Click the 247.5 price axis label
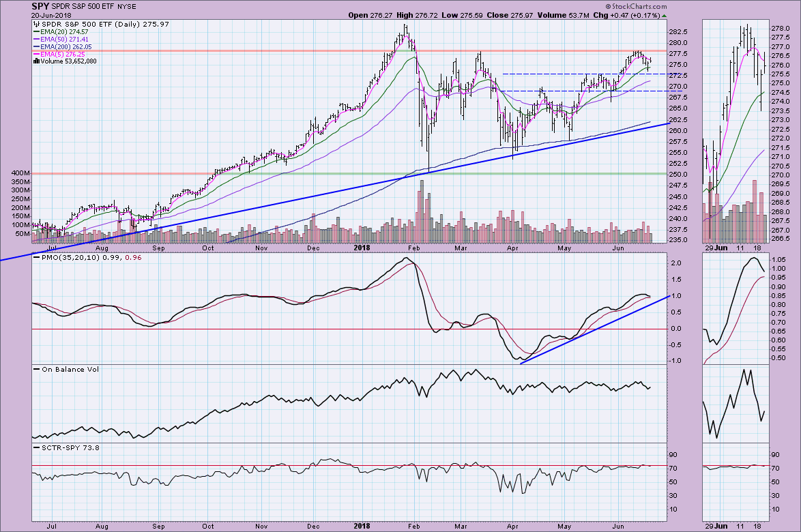The height and width of the screenshot is (532, 801). pyautogui.click(x=678, y=186)
